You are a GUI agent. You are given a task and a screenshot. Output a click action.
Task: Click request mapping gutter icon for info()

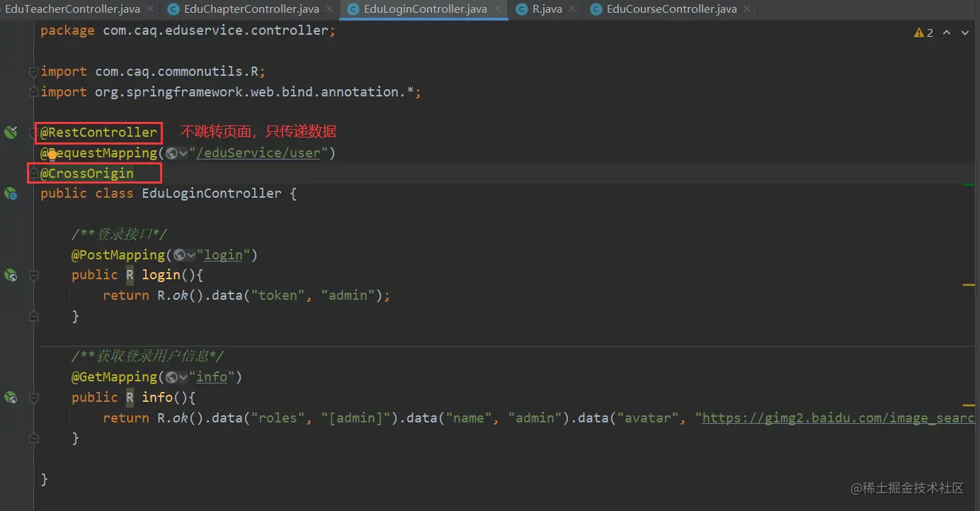(x=11, y=398)
